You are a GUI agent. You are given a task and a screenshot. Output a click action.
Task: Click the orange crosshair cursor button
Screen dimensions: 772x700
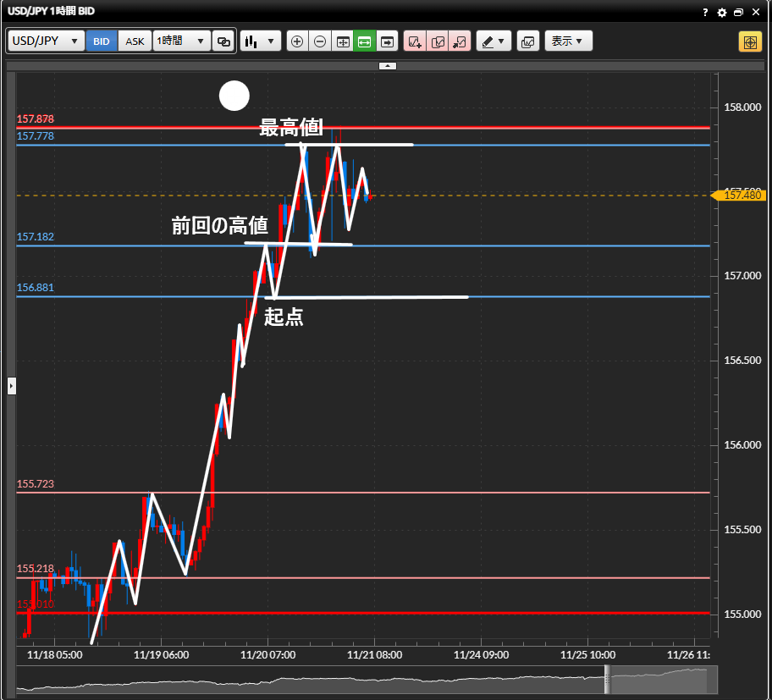(749, 41)
